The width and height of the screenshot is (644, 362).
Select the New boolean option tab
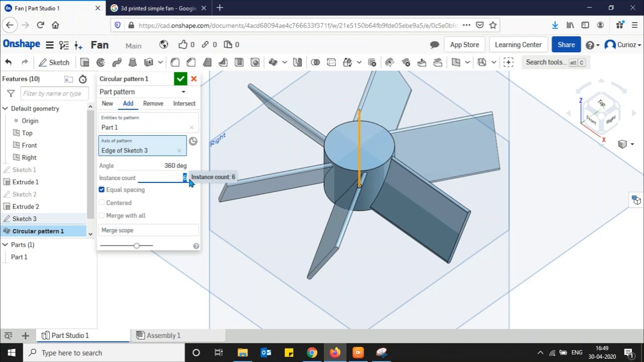[x=107, y=104]
